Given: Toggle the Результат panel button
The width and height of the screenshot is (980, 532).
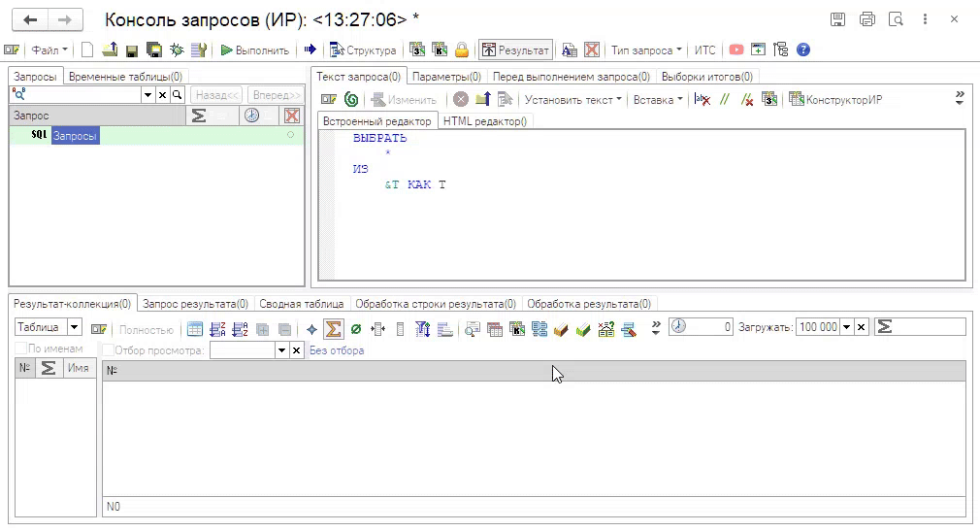Looking at the screenshot, I should point(515,50).
